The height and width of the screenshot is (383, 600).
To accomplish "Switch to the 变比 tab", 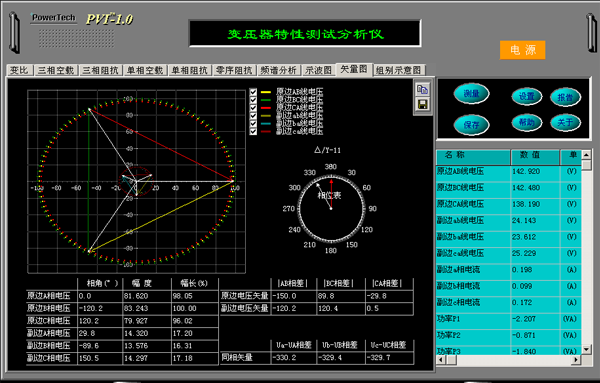I will tap(19, 70).
